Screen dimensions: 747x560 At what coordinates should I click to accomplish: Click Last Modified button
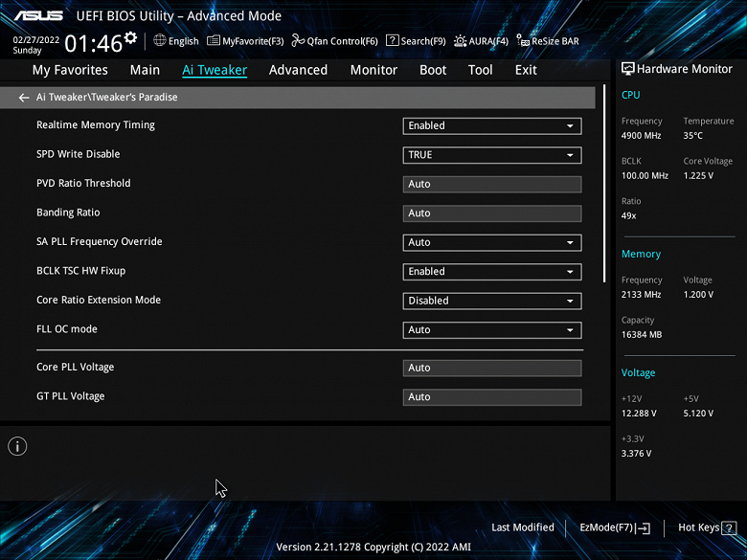(x=523, y=527)
